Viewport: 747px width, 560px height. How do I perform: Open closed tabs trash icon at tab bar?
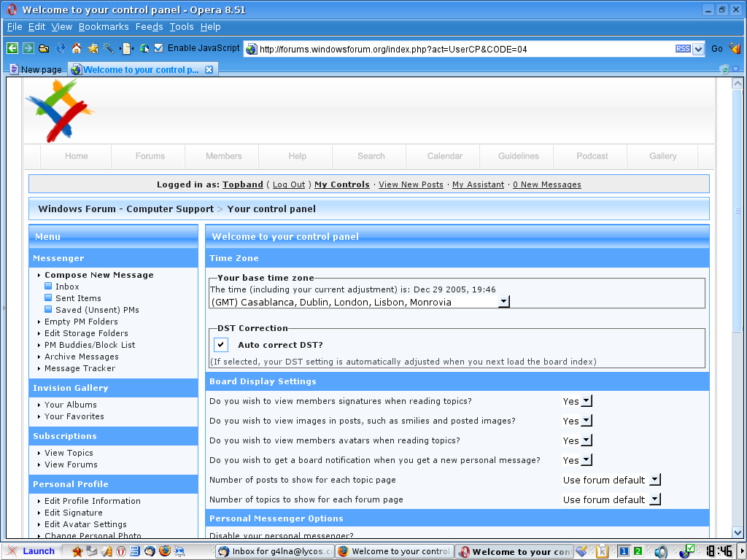(x=724, y=69)
